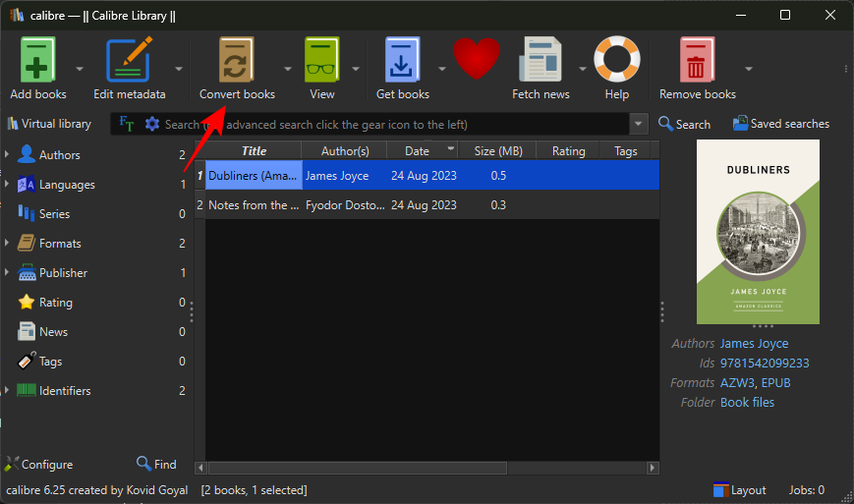The width and height of the screenshot is (854, 504).
Task: Click the red heart donate icon
Action: 477,61
